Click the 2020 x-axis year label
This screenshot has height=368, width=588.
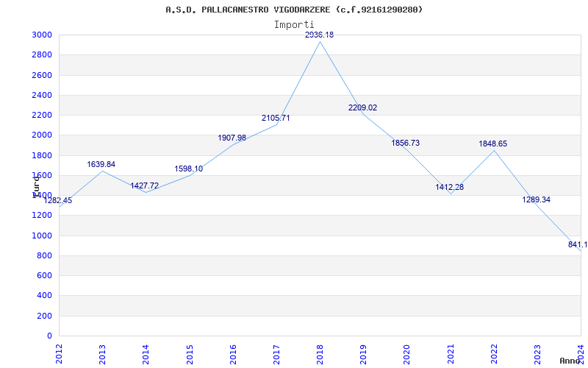[407, 354]
